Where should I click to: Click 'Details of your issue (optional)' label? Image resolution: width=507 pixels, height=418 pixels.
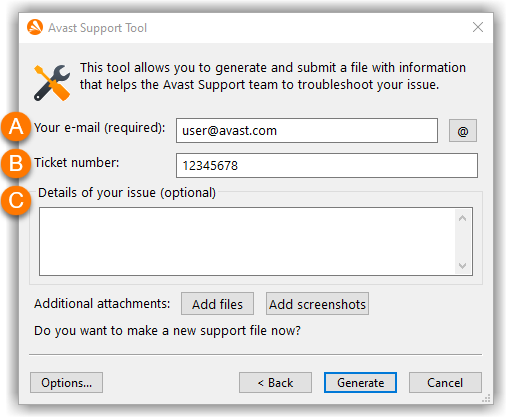pyautogui.click(x=127, y=193)
